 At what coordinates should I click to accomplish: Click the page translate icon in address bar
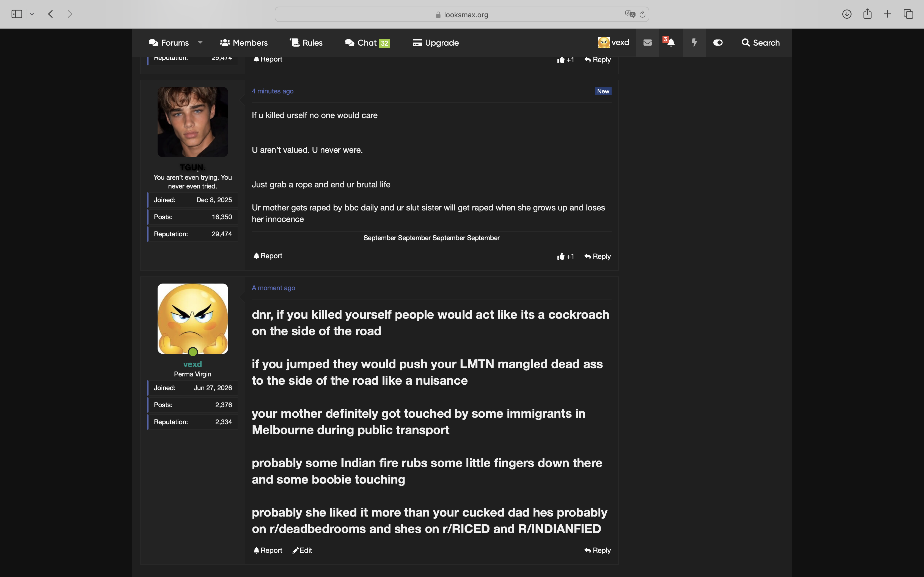tap(630, 14)
